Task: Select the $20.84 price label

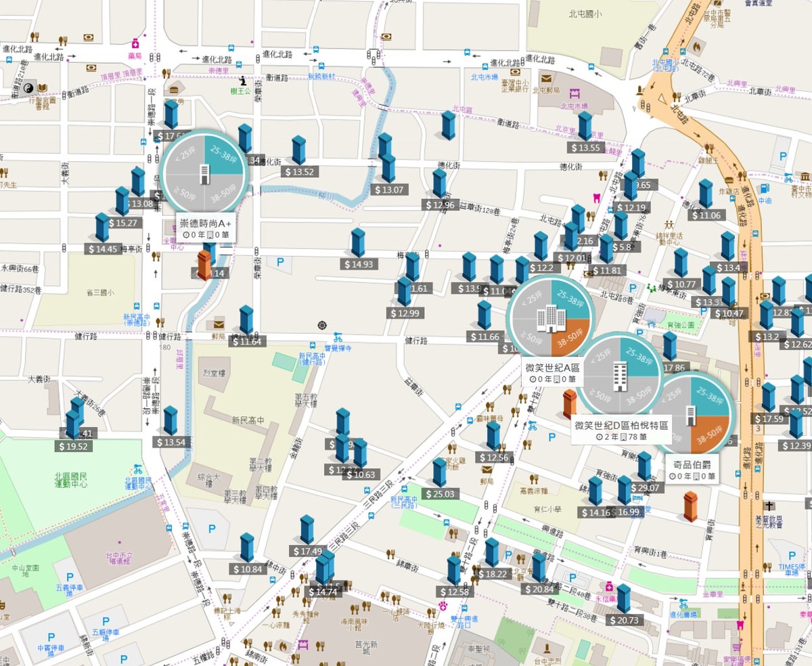Action: point(539,589)
